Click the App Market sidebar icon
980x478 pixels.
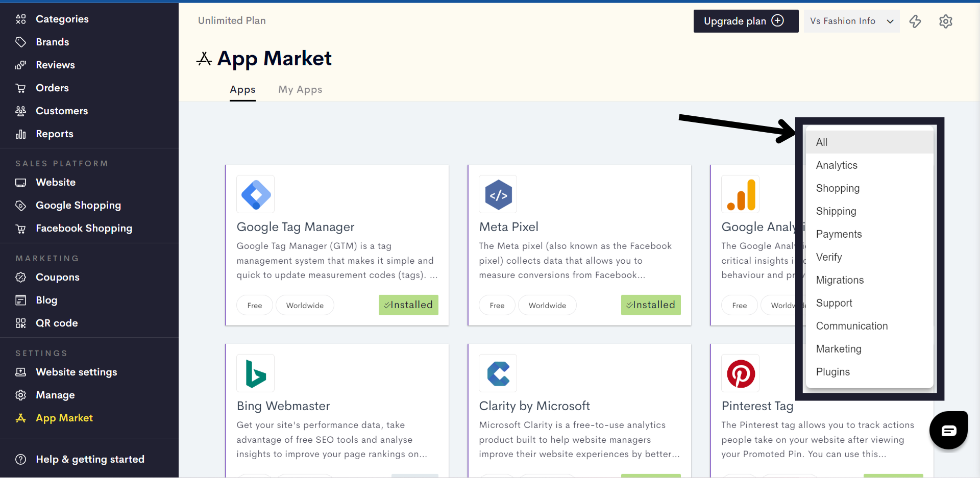tap(21, 418)
